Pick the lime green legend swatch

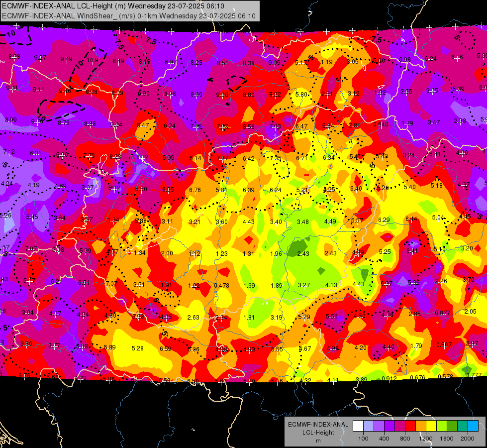point(442,426)
